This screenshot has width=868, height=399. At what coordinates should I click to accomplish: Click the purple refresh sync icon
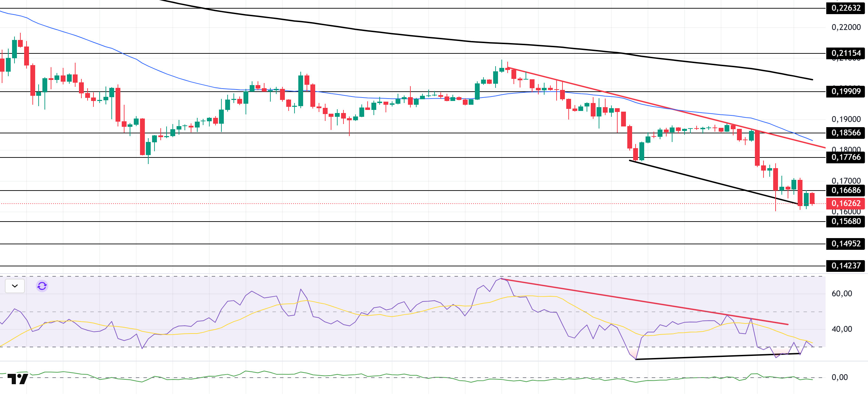(x=42, y=286)
